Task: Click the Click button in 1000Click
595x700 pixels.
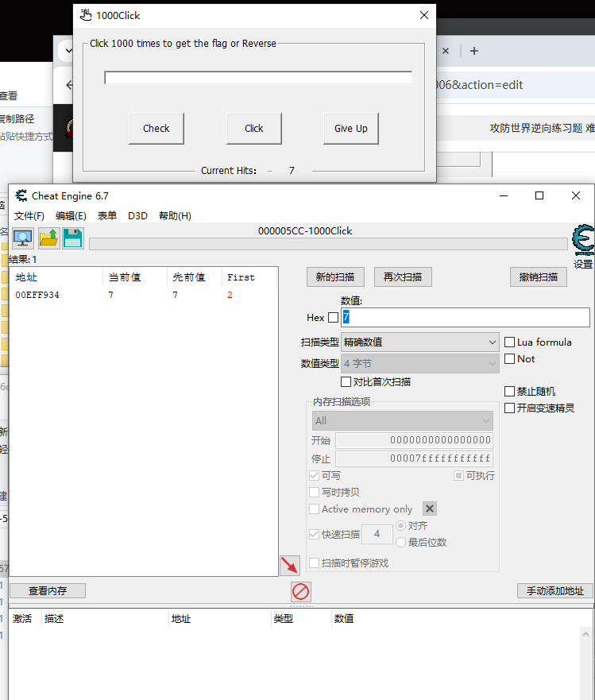Action: [254, 128]
